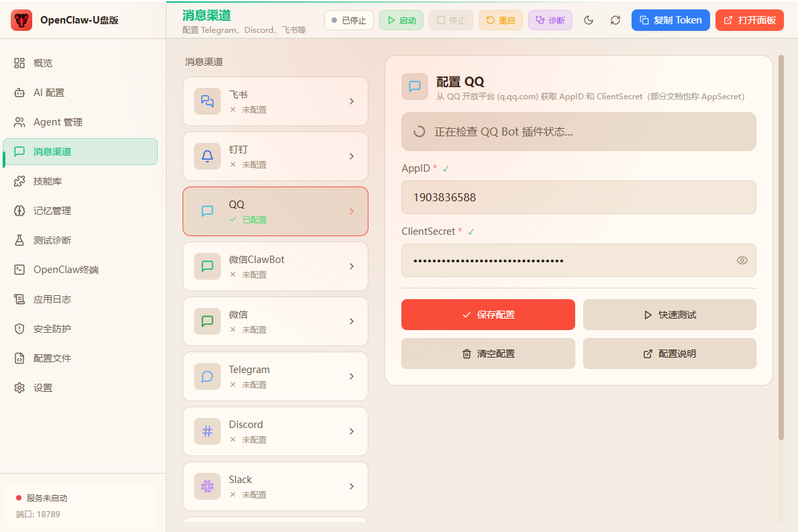Click the 消息渠道 page title
This screenshot has height=532, width=798.
point(207,15)
